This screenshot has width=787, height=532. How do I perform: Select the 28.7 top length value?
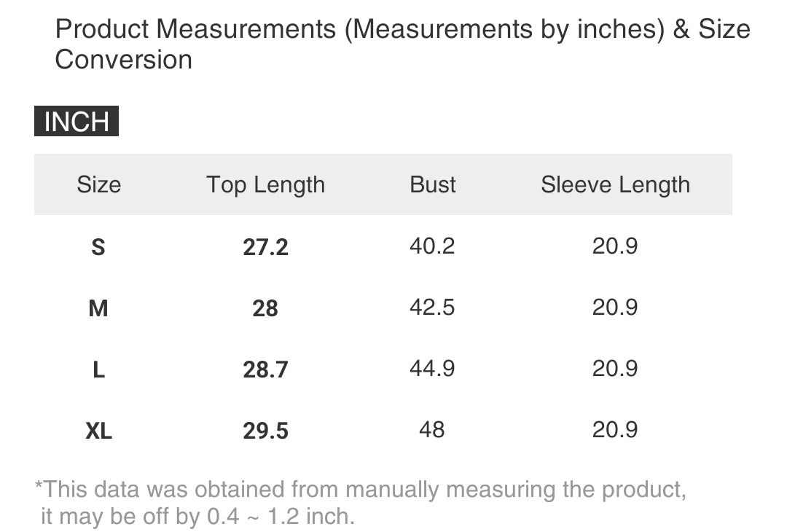[x=265, y=369]
